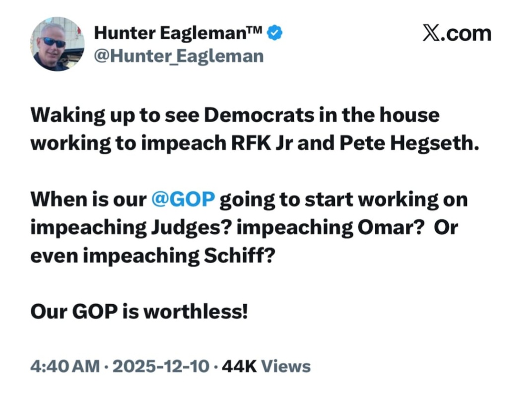532x402 pixels.
Task: Click the TM trademark symbol after Eagleman
Action: pyautogui.click(x=256, y=31)
